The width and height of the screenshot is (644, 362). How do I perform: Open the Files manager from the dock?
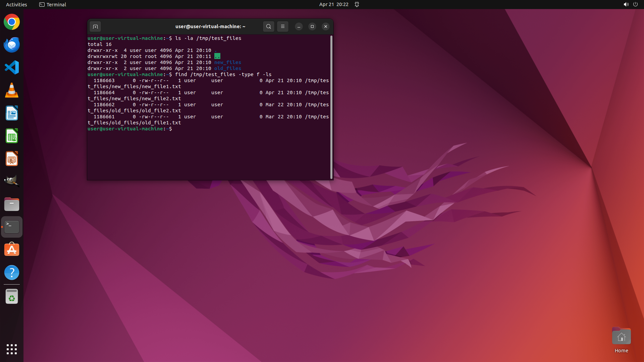click(12, 204)
